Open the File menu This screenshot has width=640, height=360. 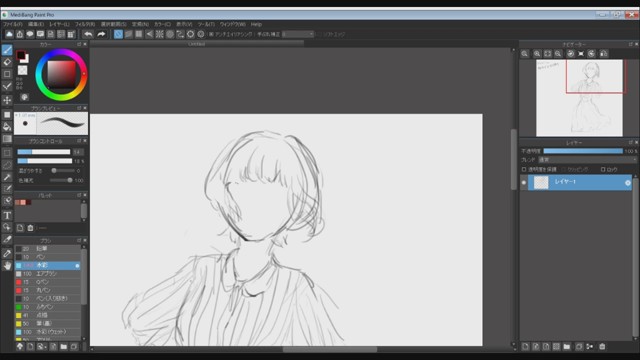click(13, 24)
